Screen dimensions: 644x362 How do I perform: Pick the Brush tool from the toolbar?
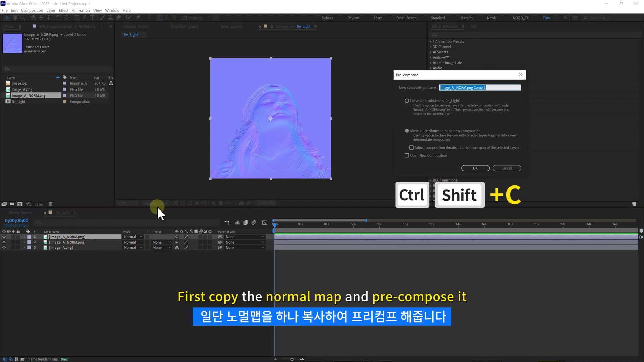click(102, 18)
